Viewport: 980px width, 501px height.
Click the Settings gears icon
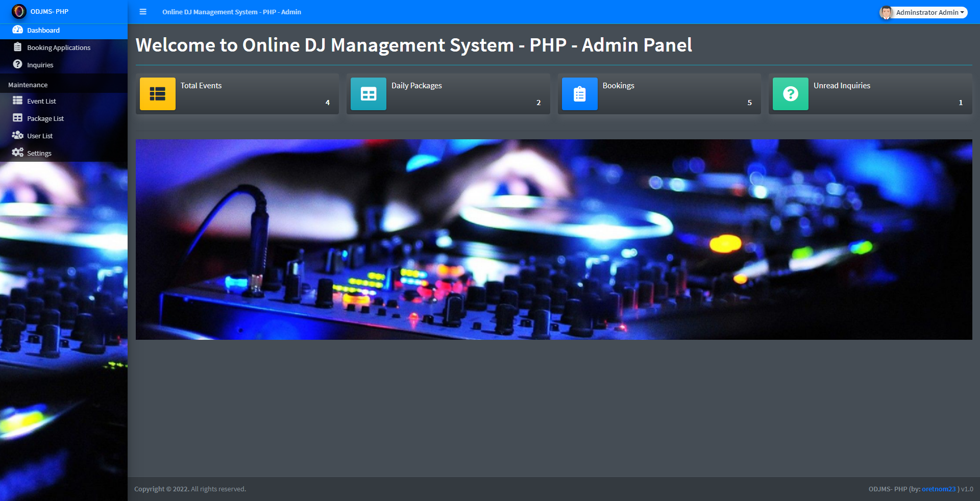click(18, 153)
